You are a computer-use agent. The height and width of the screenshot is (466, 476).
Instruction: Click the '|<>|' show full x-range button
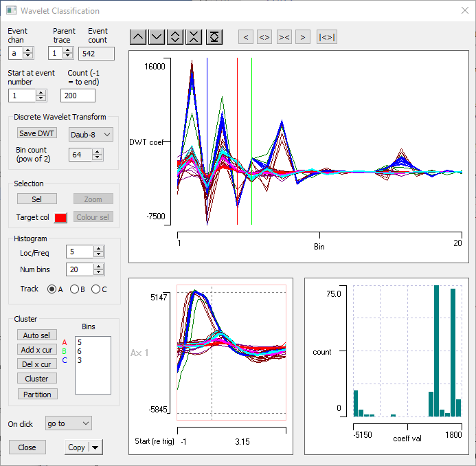coord(327,37)
